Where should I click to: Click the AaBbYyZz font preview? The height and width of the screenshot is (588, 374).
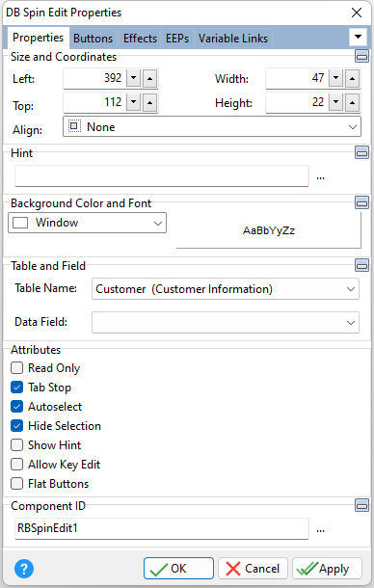tap(269, 230)
